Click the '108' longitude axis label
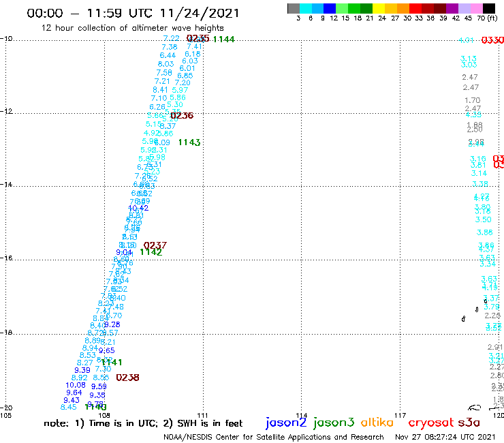 104,415
